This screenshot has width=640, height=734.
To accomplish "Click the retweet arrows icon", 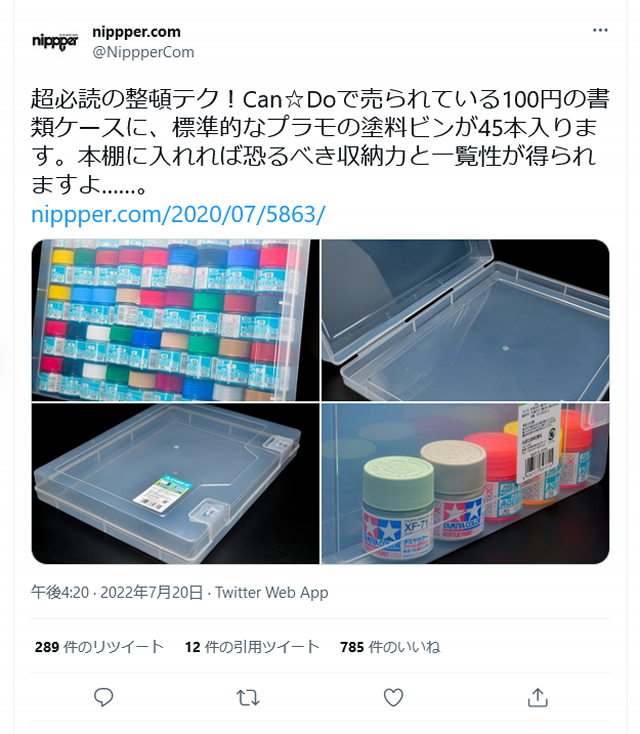I will (x=248, y=697).
